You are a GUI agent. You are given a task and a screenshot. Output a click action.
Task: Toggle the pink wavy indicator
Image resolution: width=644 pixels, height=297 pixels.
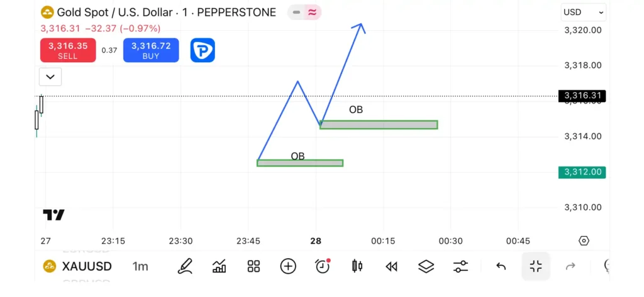[313, 13]
